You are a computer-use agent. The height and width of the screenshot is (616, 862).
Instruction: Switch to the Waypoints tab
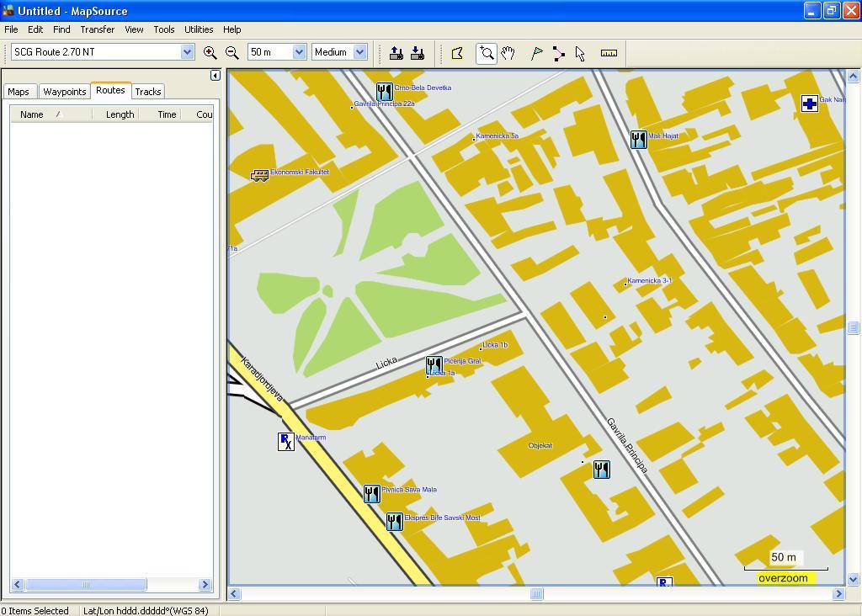(x=65, y=92)
